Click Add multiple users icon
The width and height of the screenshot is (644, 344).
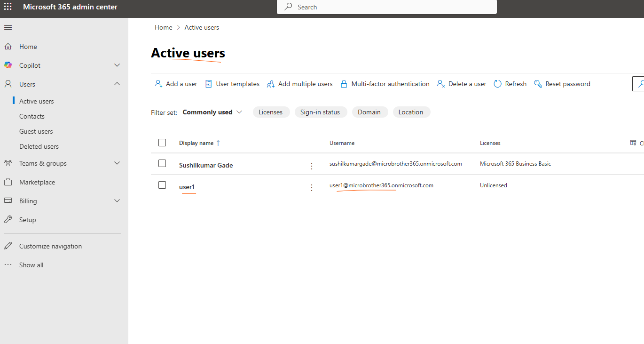[x=271, y=84]
